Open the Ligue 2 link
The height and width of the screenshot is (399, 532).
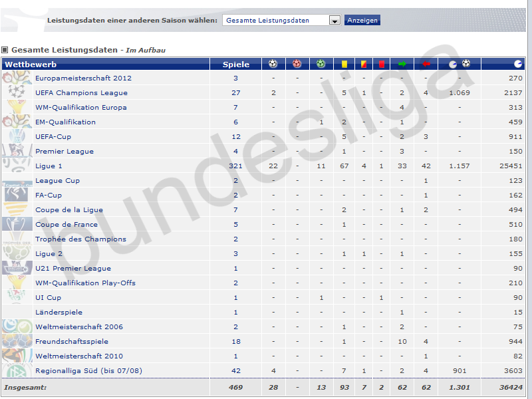click(x=49, y=253)
